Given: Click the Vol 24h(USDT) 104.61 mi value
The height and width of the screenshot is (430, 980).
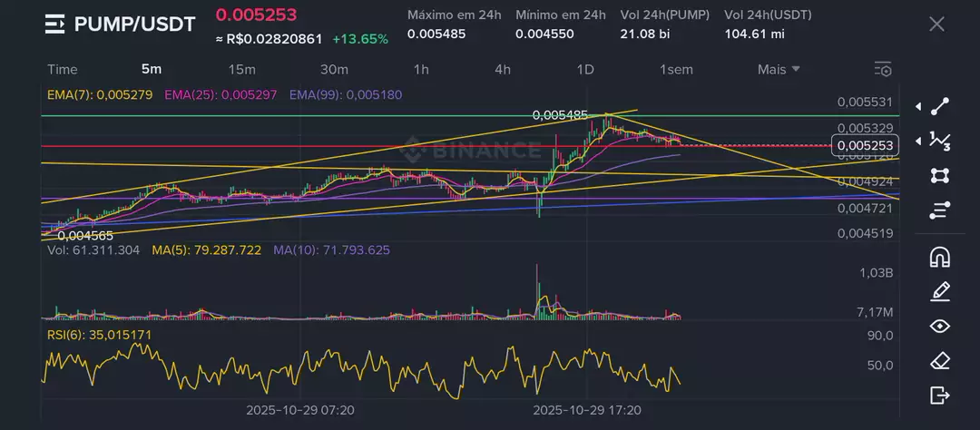Looking at the screenshot, I should coord(754,34).
